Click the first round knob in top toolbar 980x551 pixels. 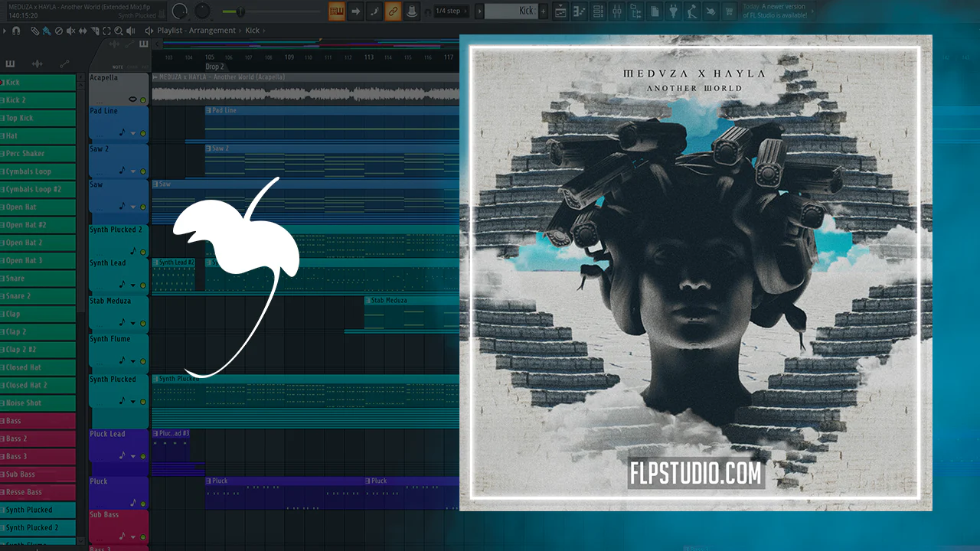pos(180,11)
